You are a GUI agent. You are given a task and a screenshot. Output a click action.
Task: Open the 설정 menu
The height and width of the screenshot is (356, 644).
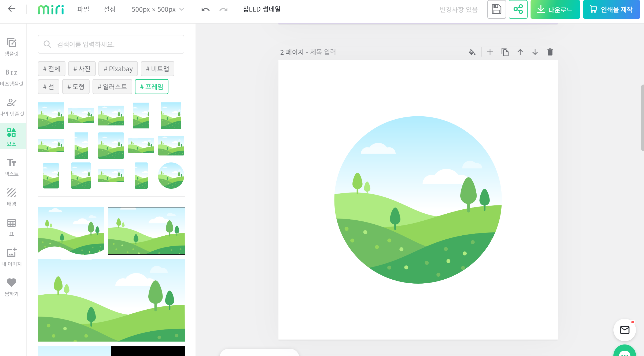point(109,9)
